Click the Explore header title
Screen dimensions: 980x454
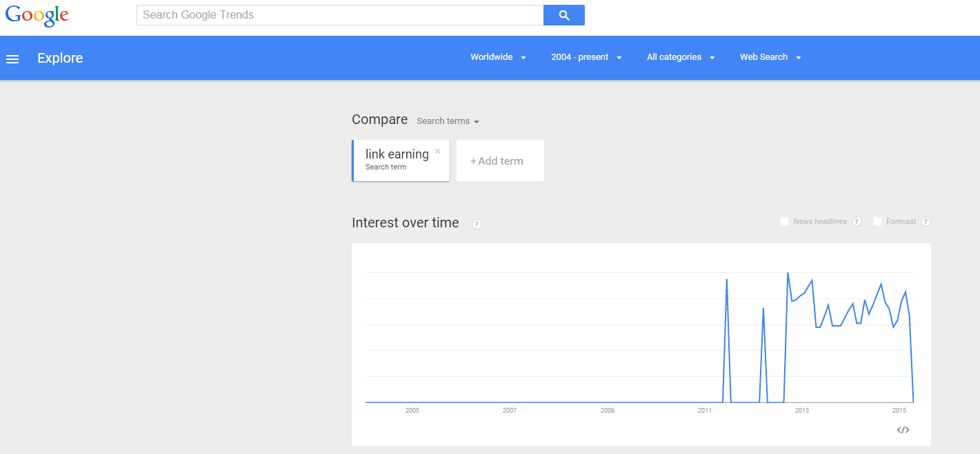coord(60,59)
